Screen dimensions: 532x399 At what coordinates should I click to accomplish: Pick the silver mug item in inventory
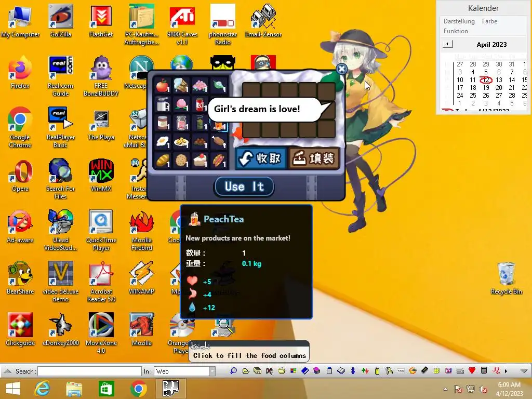163,104
